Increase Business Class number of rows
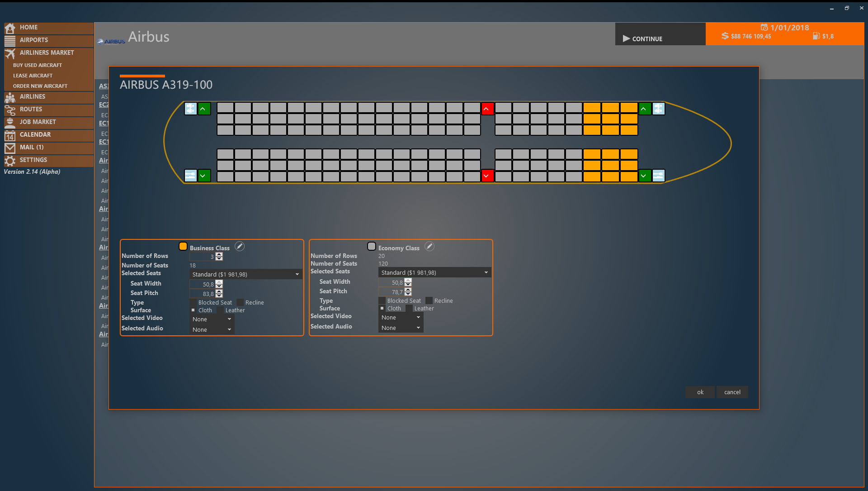 tap(219, 254)
